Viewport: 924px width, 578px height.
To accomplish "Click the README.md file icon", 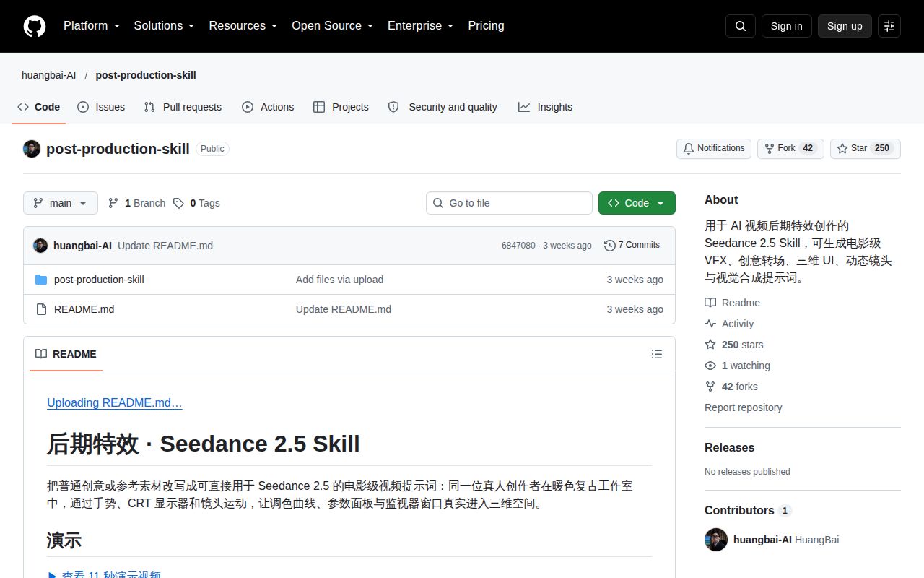I will pyautogui.click(x=41, y=309).
